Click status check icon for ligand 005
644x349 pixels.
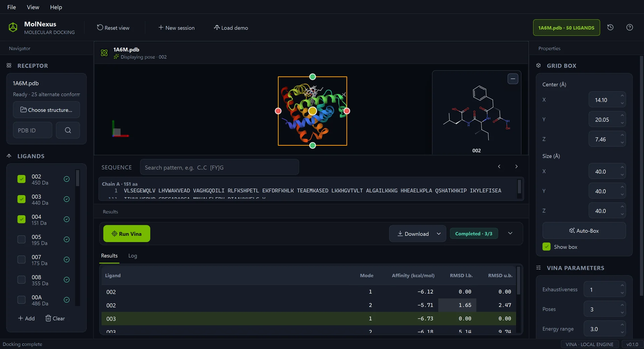[67, 239]
